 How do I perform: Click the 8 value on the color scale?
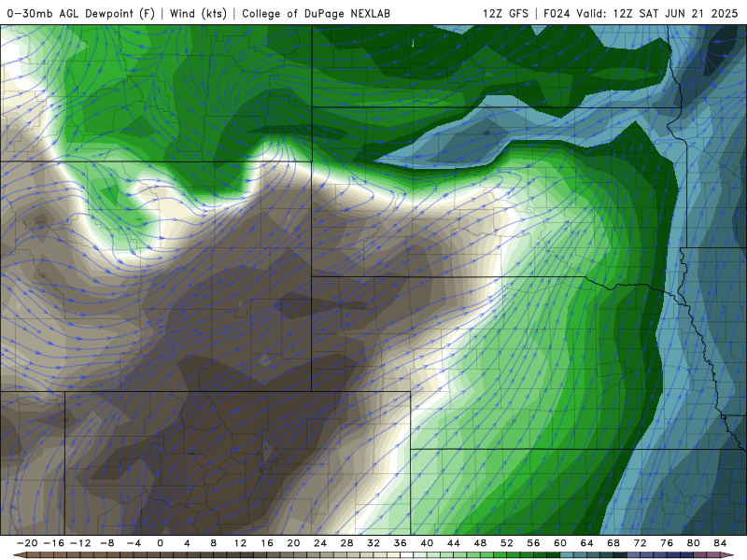click(214, 543)
